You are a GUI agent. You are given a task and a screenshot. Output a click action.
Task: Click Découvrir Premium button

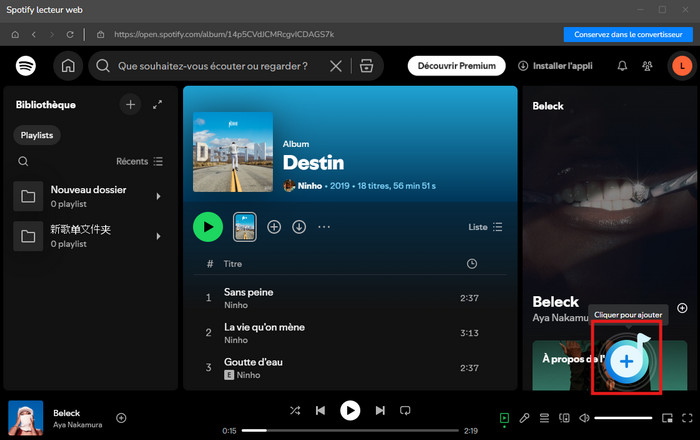(457, 66)
